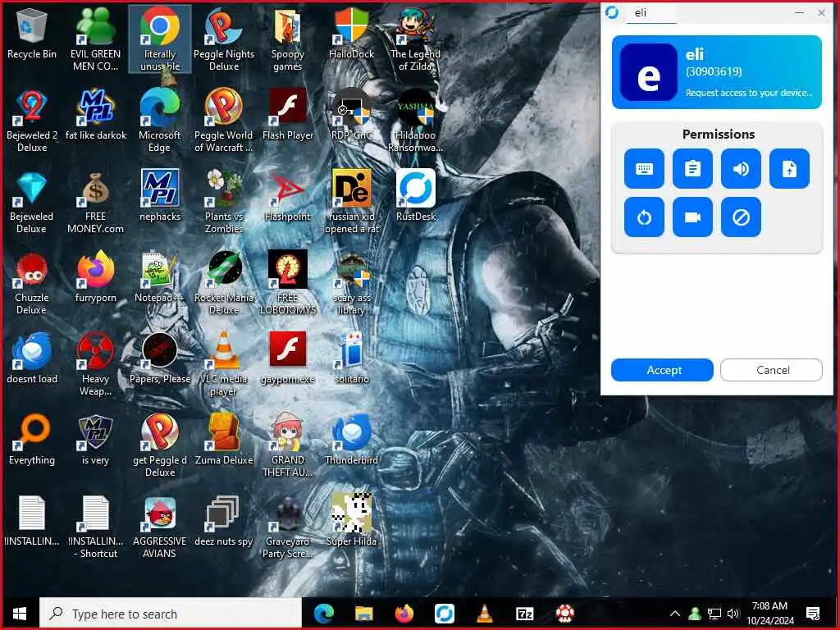
Task: Select Bejeweled 2 Deluxe icon
Action: click(32, 121)
